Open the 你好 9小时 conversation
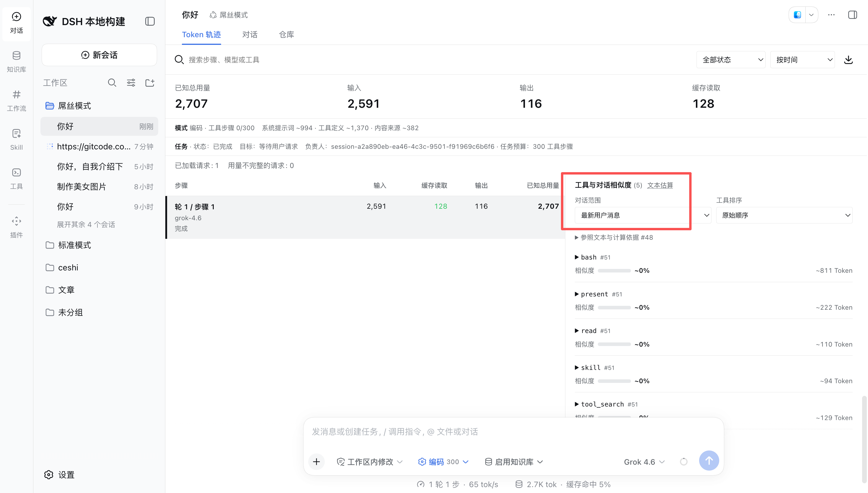Viewport: 868px width, 493px height. [x=99, y=207]
